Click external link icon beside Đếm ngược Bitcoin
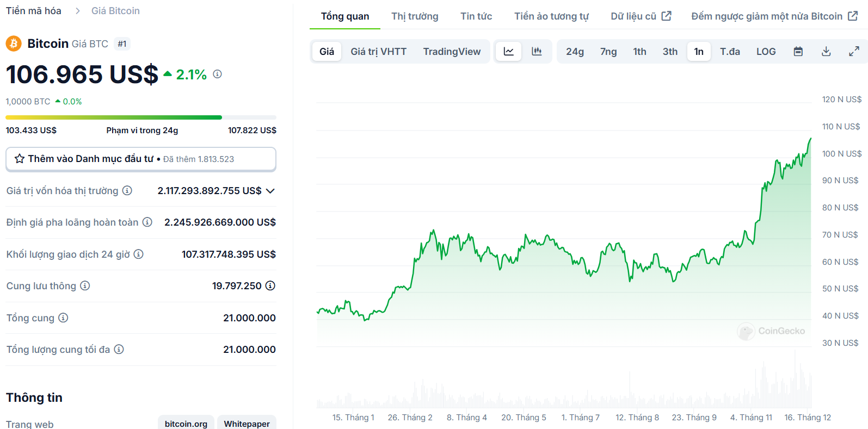The height and width of the screenshot is (429, 868). coord(853,16)
